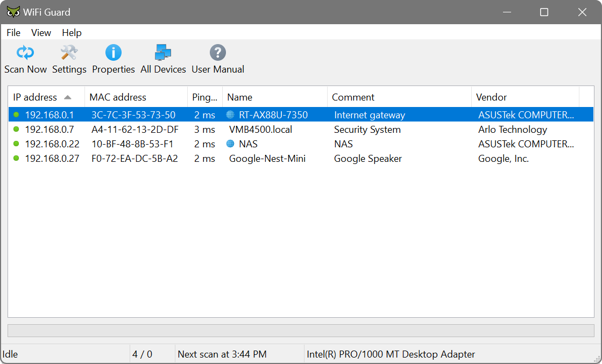Open the View menu

pyautogui.click(x=41, y=33)
